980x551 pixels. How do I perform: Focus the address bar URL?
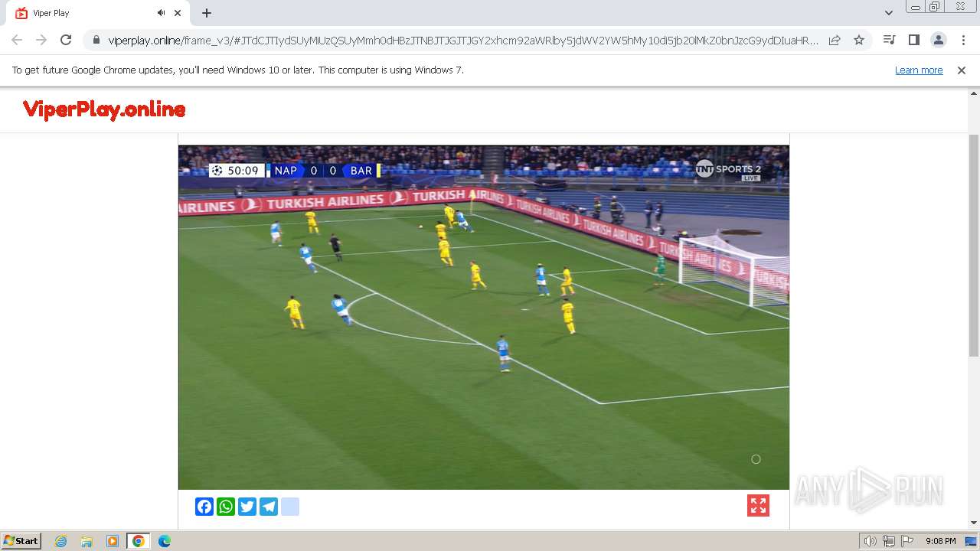(x=463, y=41)
